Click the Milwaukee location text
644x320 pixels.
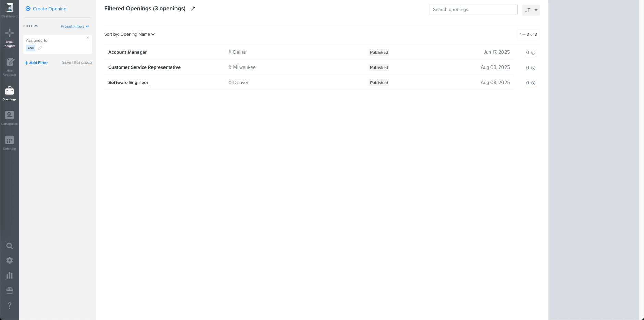pos(244,67)
